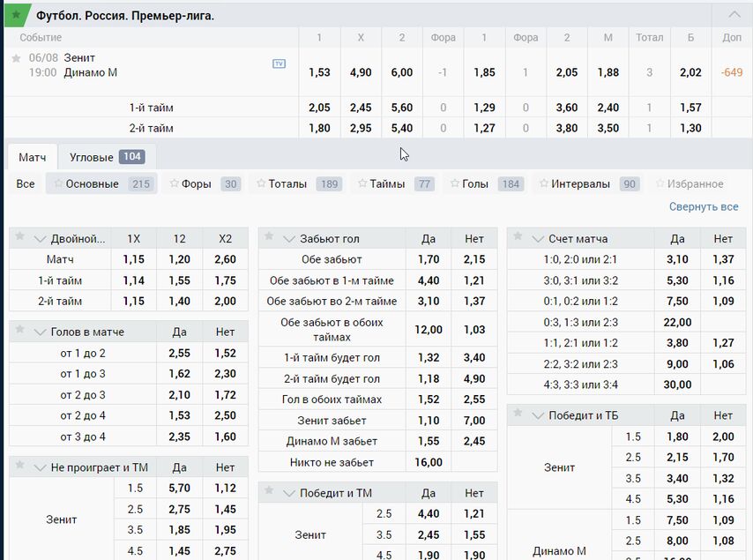Open the Матч tab

click(x=32, y=157)
